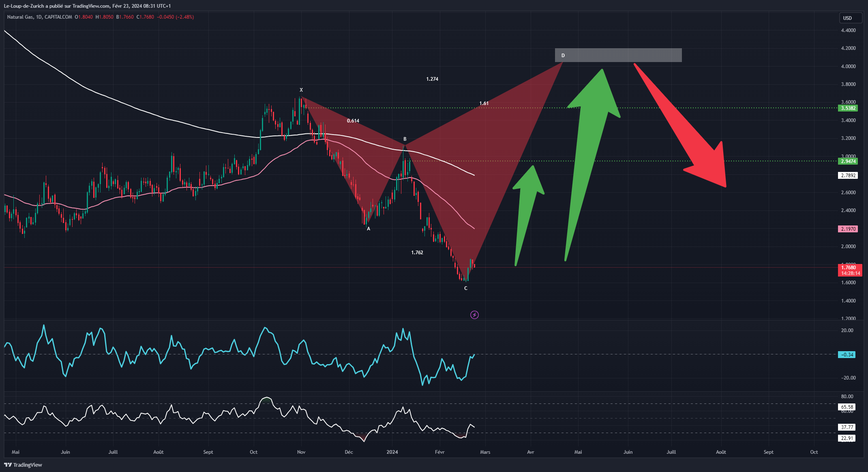868x472 pixels.
Task: Click the 14:28:14 bar countdown timer
Action: point(850,273)
